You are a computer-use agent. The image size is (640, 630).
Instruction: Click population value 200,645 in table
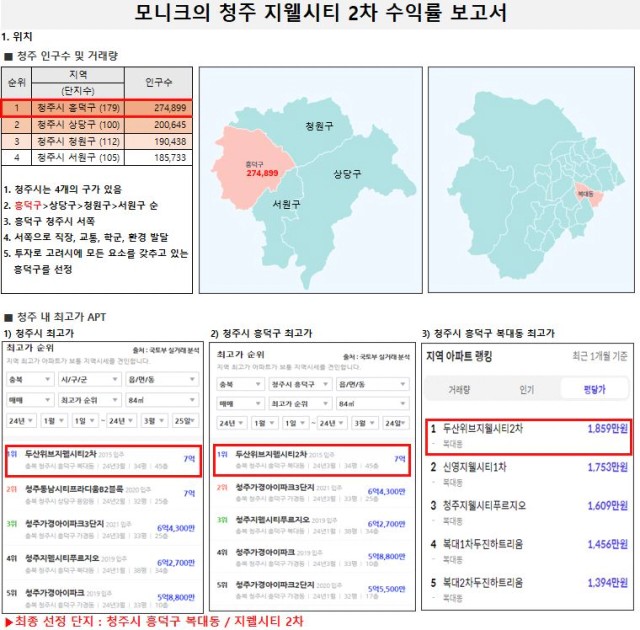point(170,125)
